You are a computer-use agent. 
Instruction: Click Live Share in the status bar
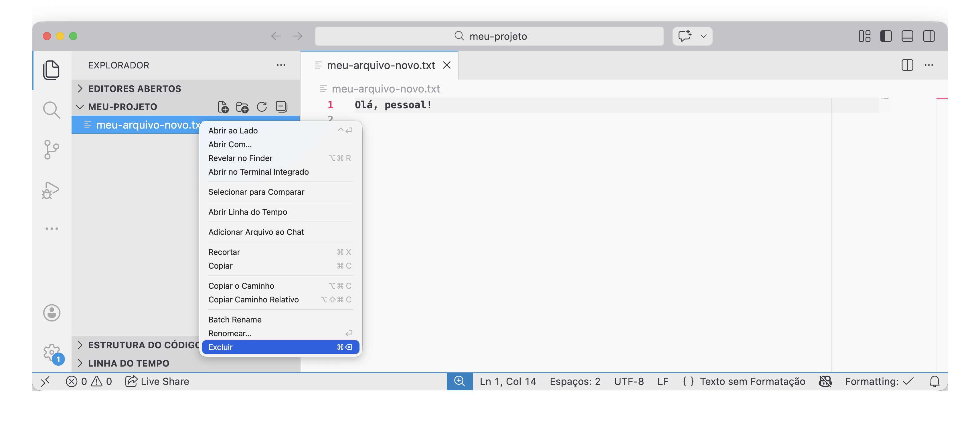pyautogui.click(x=157, y=381)
